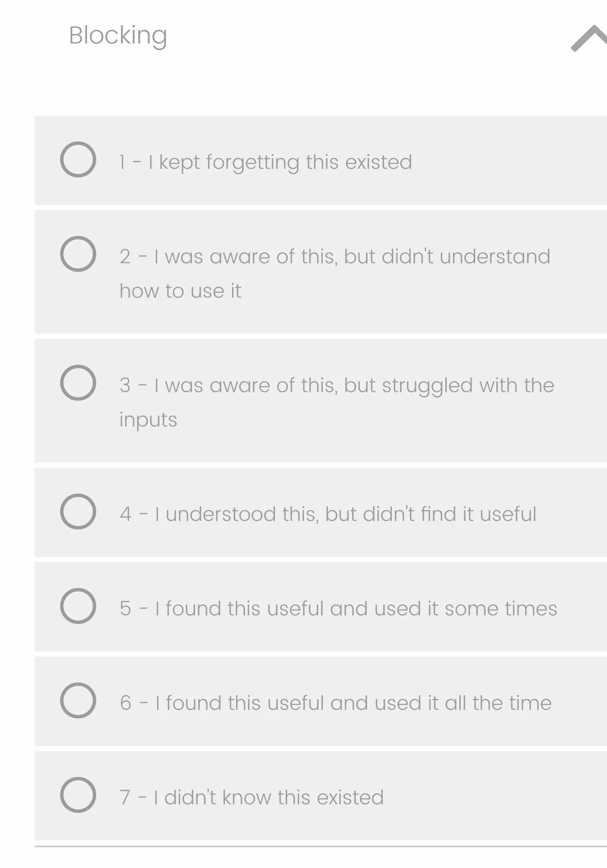Image resolution: width=607 pixels, height=868 pixels.
Task: Click the number '1' in the first option
Action: coord(122,162)
